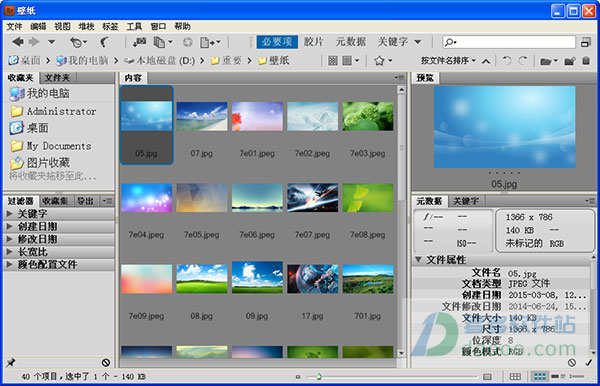
Task: Switch to the 关键字 panel tab
Action: click(466, 201)
